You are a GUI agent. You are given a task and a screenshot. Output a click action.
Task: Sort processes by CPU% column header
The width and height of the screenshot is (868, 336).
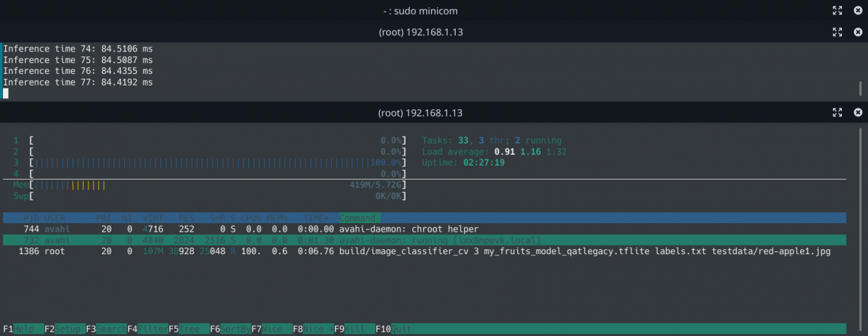pos(250,218)
